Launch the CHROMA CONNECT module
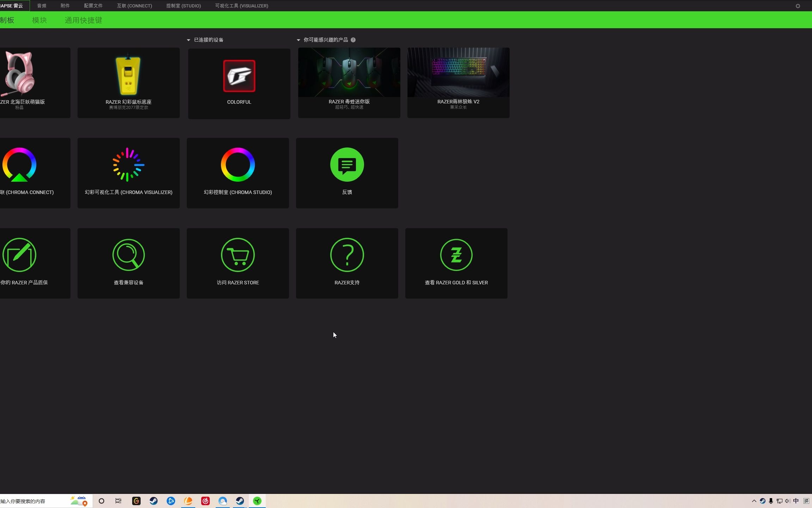 pyautogui.click(x=35, y=173)
